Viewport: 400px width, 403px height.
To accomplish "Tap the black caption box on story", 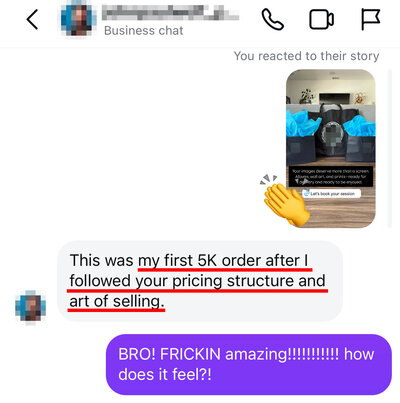I will coord(331,176).
